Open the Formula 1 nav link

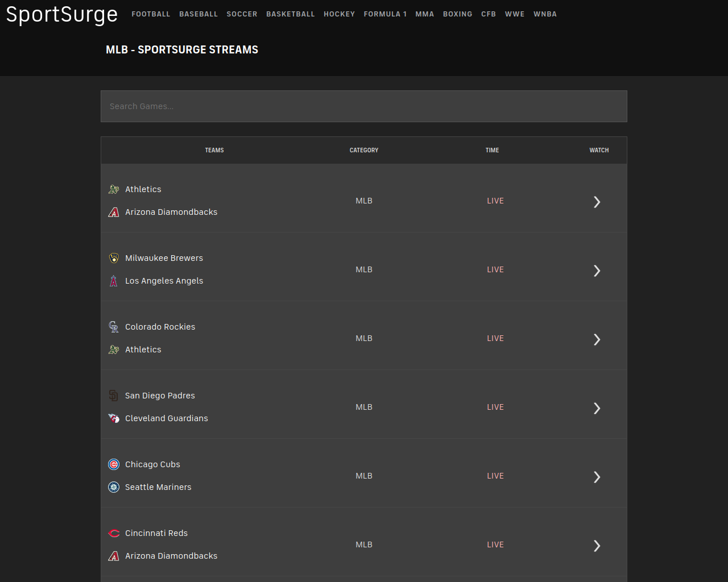pyautogui.click(x=385, y=14)
